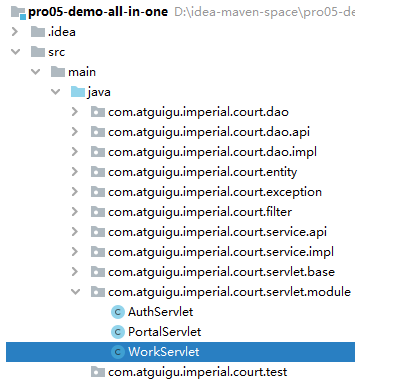
Task: Click the WorkServlet class icon
Action: [117, 352]
